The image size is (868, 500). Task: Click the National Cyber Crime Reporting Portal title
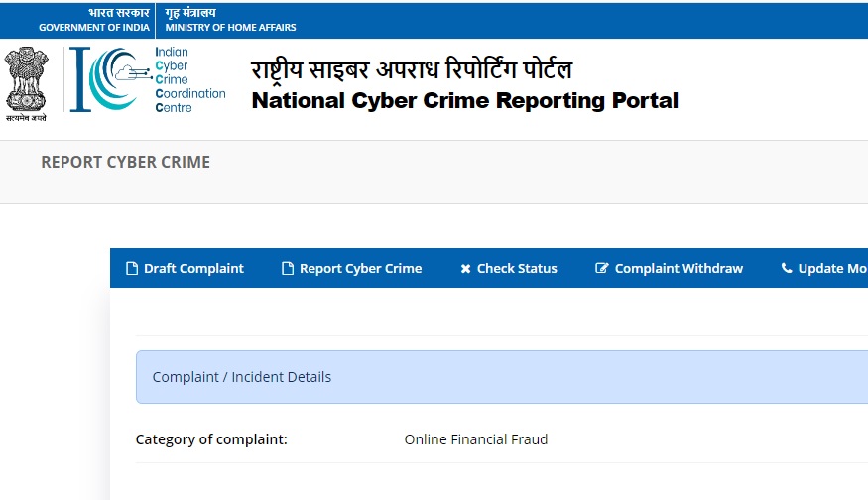pyautogui.click(x=465, y=101)
